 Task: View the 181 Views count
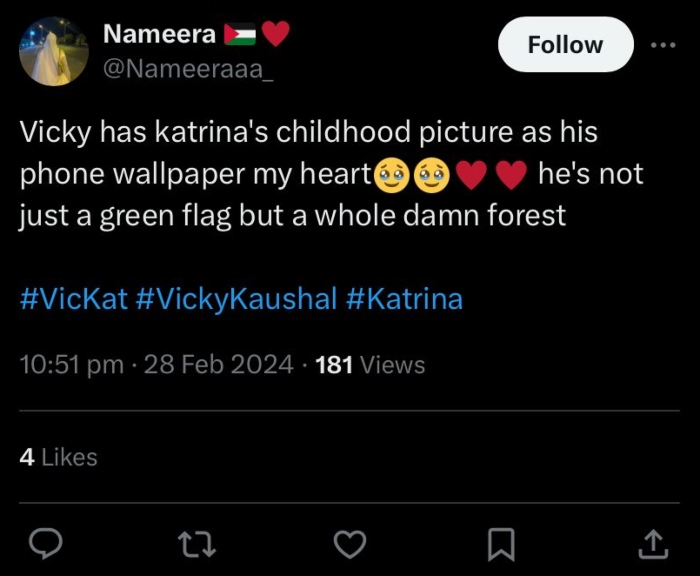point(370,365)
